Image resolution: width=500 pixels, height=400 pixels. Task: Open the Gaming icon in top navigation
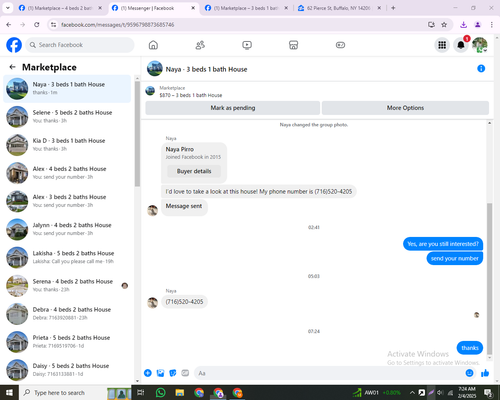point(340,45)
